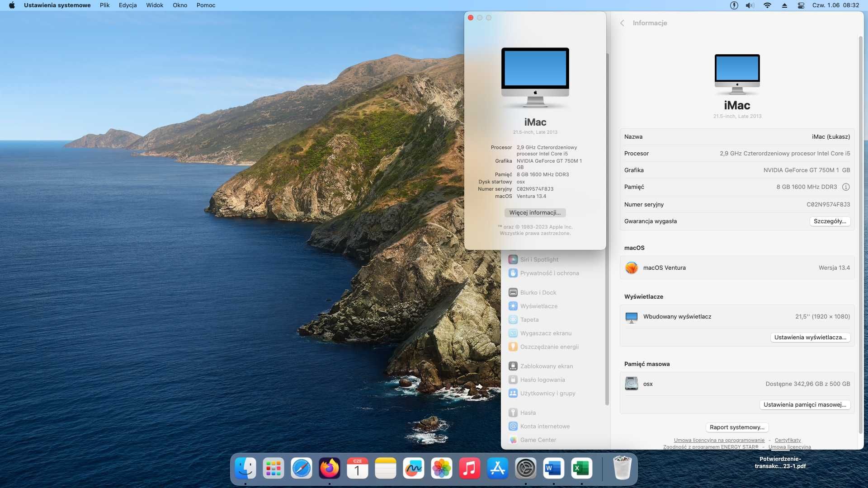Screen dimensions: 868x488
Task: Open the Widok menu
Action: 155,5
